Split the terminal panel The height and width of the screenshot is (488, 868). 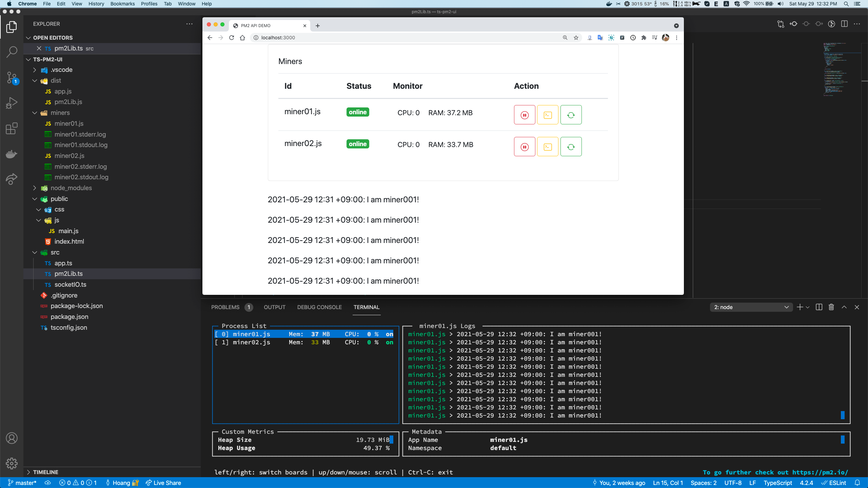(x=819, y=307)
